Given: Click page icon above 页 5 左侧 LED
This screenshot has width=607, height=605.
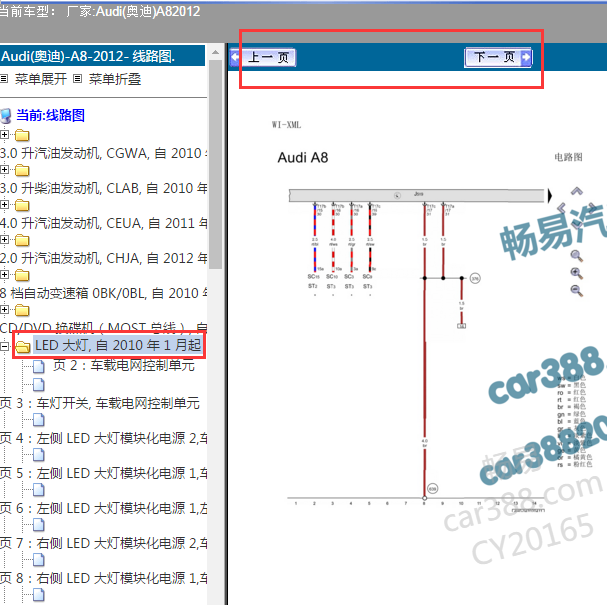Looking at the screenshot, I should click(39, 455).
